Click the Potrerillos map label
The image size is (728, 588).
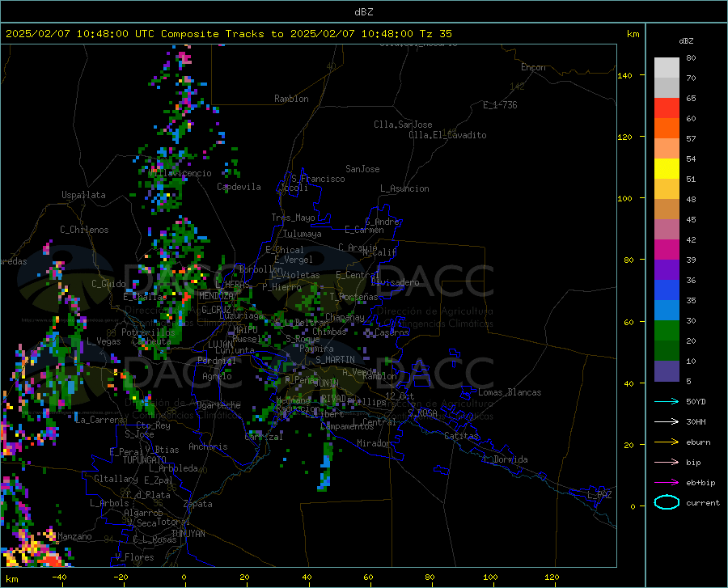pyautogui.click(x=148, y=332)
